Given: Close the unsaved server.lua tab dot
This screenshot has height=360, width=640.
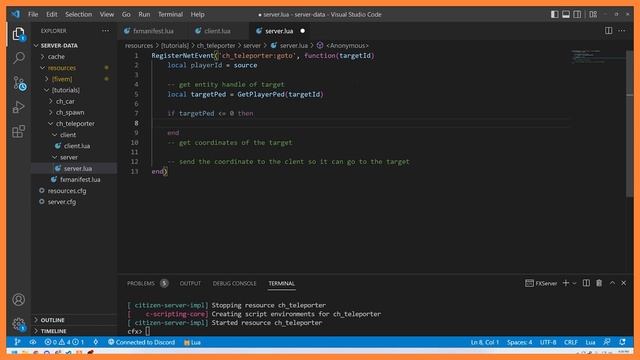Looking at the screenshot, I should coord(302,31).
